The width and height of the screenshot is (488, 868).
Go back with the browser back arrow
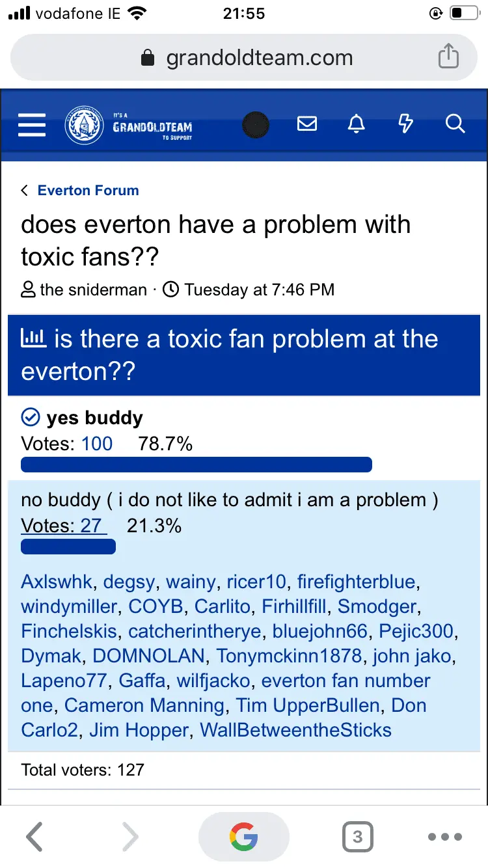coord(34,837)
